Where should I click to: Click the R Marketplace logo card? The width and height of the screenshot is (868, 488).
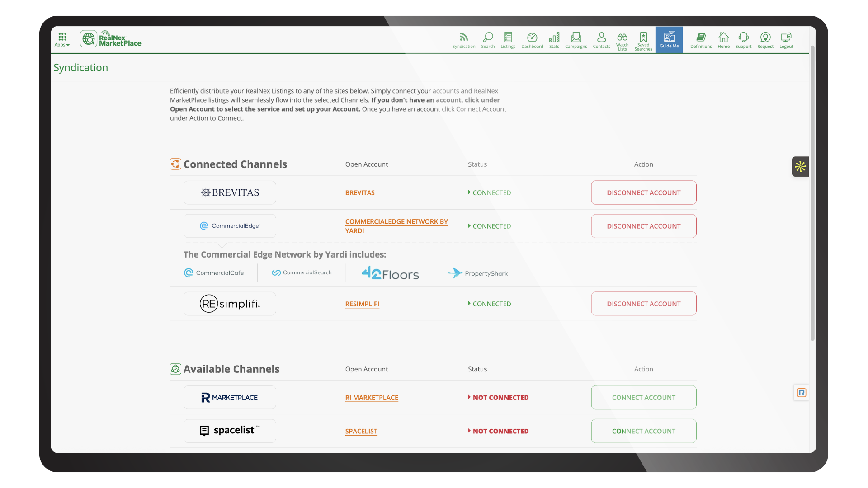coord(230,397)
